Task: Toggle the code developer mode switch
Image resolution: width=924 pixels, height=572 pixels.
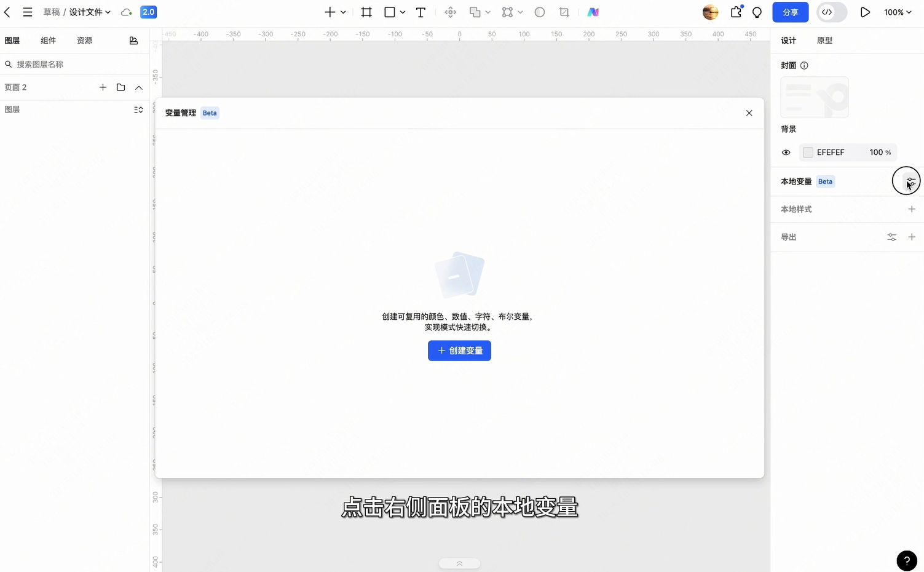Action: (x=832, y=12)
